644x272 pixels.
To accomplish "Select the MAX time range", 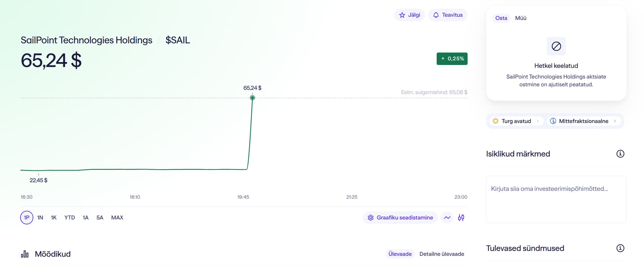I will [x=117, y=218].
